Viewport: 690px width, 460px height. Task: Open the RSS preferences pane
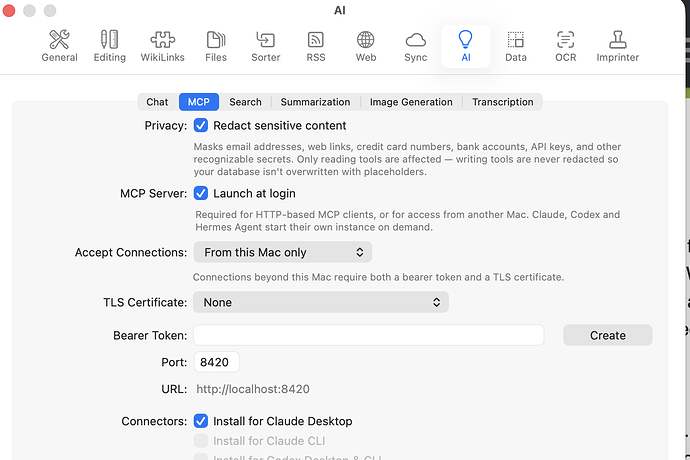coord(316,46)
